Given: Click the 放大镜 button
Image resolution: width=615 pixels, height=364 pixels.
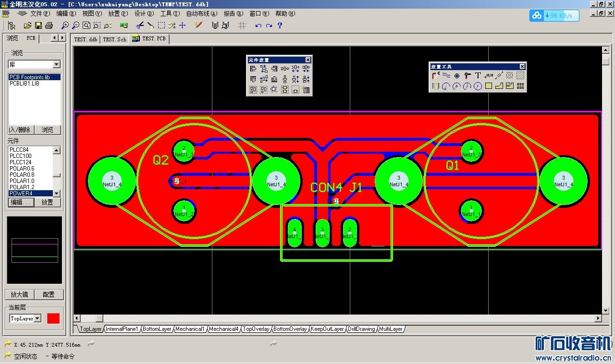Looking at the screenshot, I should pos(20,294).
